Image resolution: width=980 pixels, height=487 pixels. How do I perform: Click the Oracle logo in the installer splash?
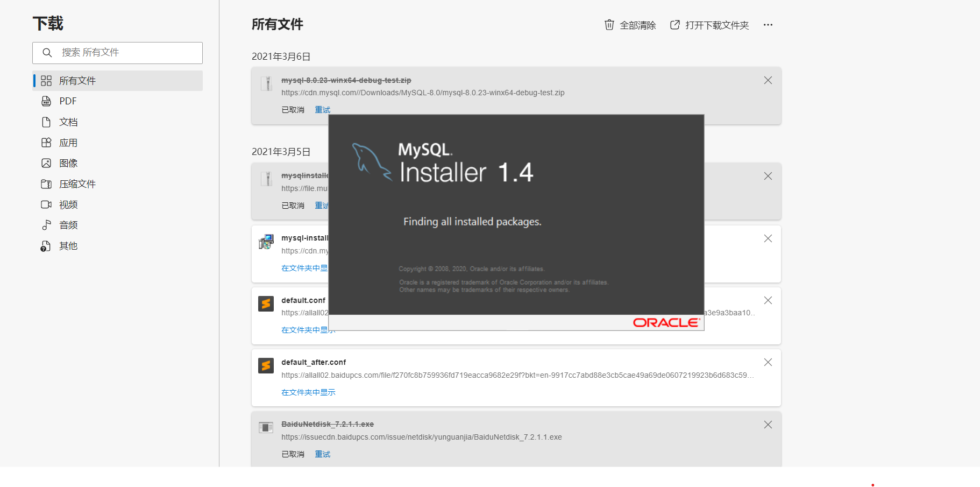pyautogui.click(x=666, y=322)
